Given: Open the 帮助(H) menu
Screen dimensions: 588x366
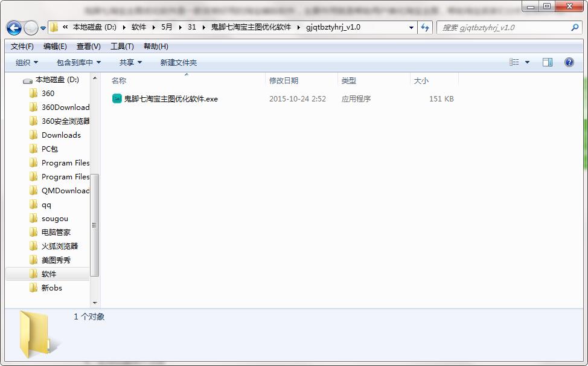Looking at the screenshot, I should 156,46.
